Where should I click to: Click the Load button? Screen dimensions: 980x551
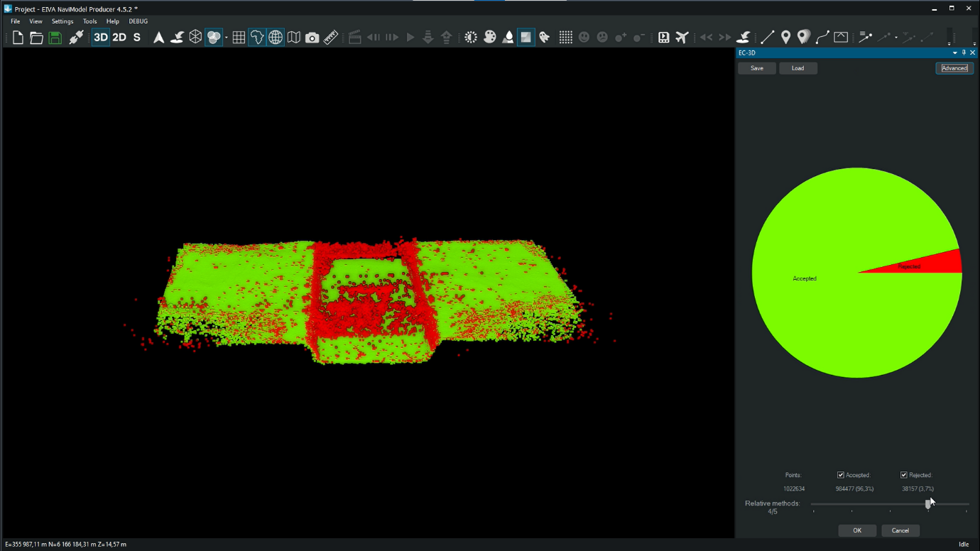(797, 68)
